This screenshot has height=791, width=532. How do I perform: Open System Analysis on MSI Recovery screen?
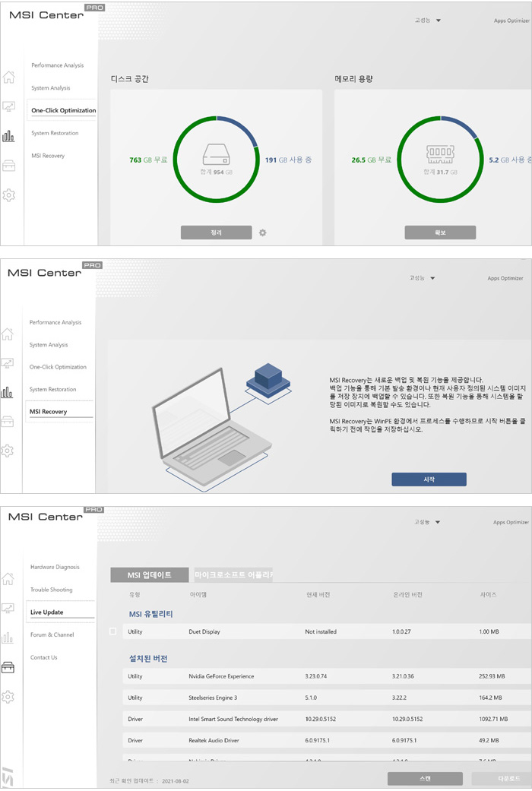tap(49, 344)
